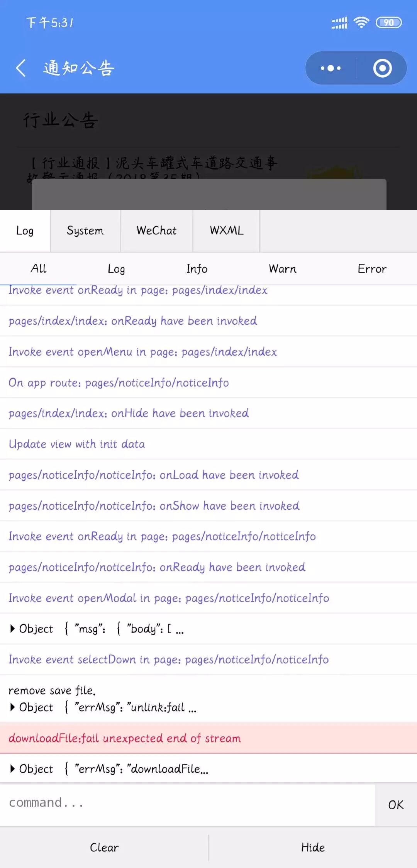The width and height of the screenshot is (417, 868).
Task: Select the downloadFile:fail error log line
Action: (208, 738)
